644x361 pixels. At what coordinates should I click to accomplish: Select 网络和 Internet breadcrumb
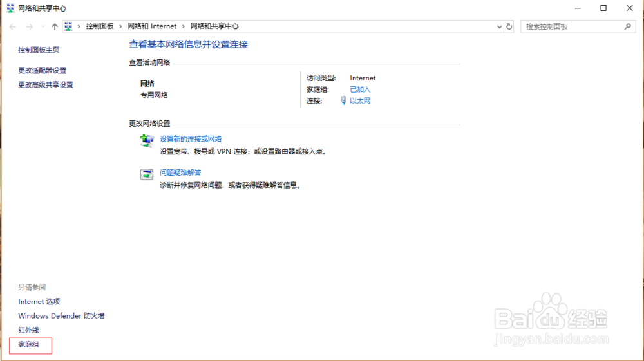coord(152,26)
